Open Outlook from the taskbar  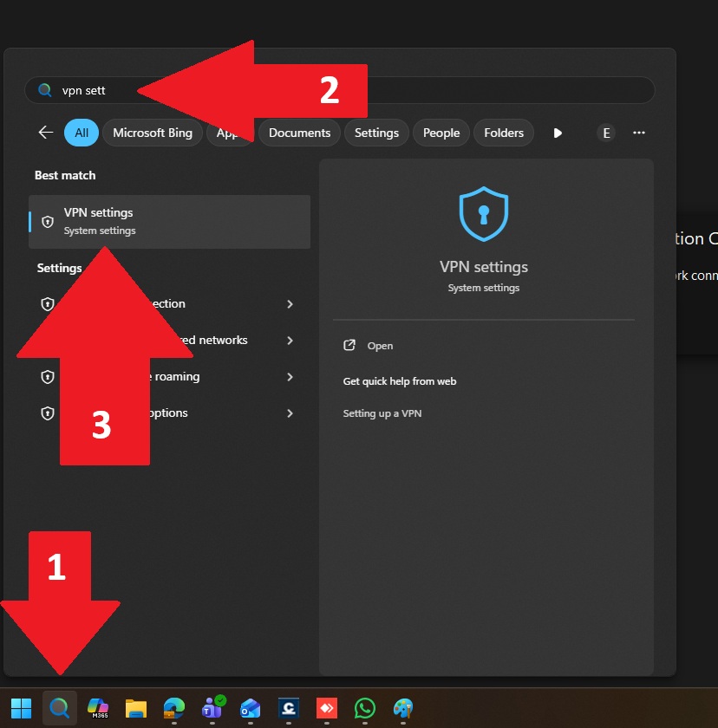tap(251, 708)
